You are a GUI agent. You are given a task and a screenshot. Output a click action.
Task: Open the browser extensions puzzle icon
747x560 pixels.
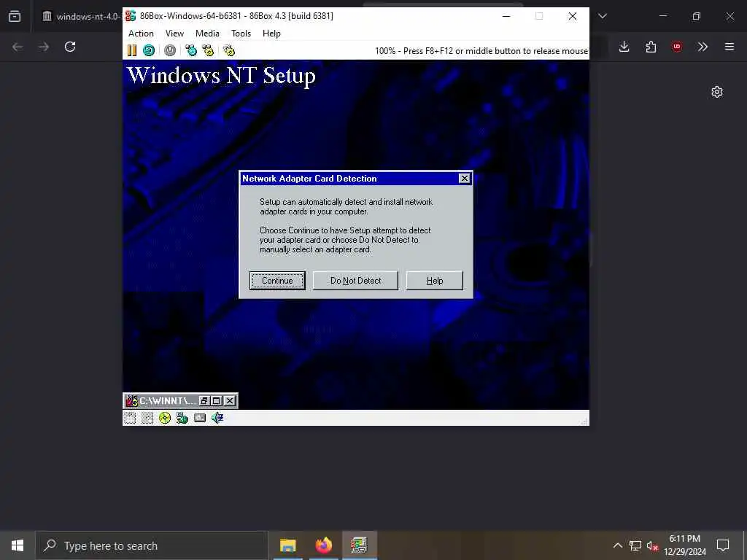click(651, 47)
